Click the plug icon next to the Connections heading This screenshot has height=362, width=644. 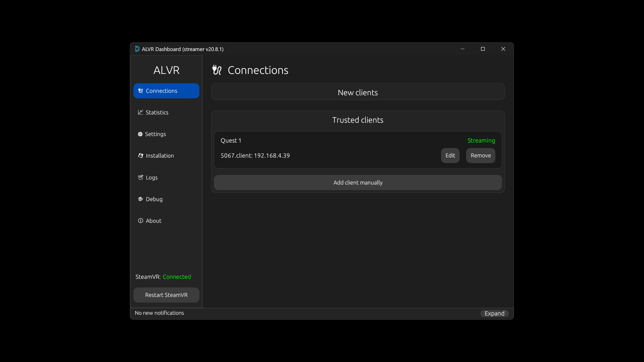coord(217,70)
